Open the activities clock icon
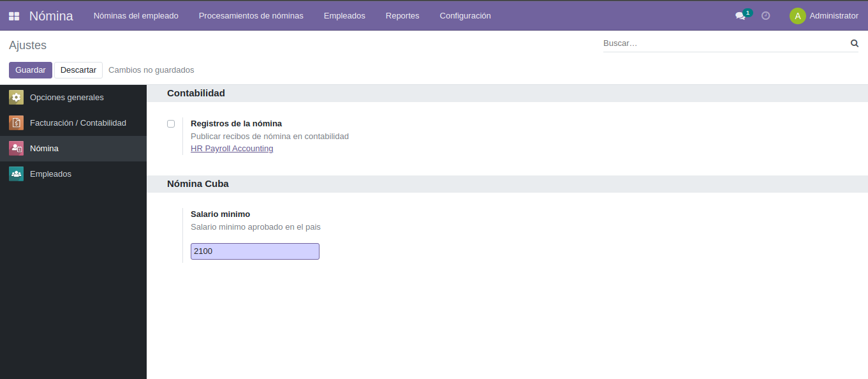The height and width of the screenshot is (379, 868). tap(765, 15)
